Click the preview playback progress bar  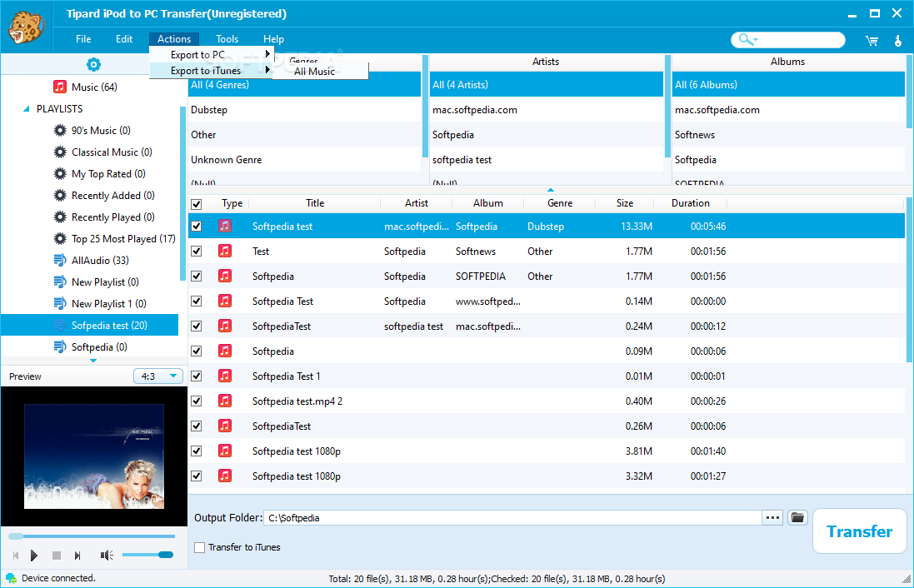click(x=92, y=536)
